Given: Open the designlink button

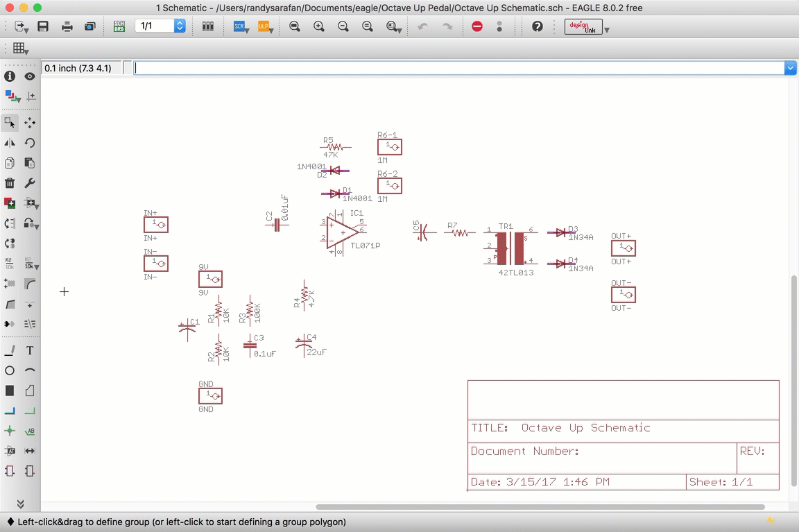Looking at the screenshot, I should point(583,26).
